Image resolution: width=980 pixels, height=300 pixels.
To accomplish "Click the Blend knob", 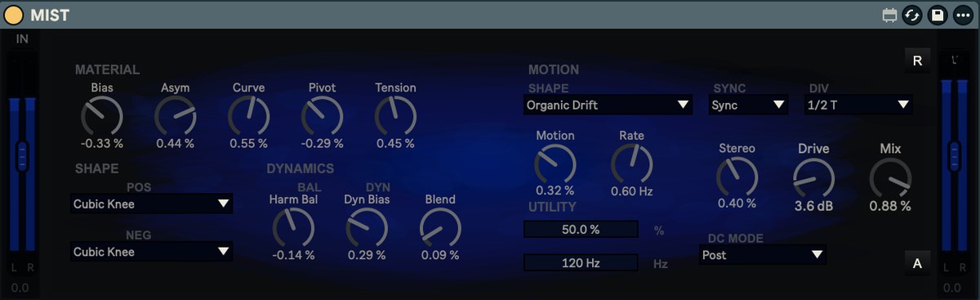I will (x=440, y=228).
